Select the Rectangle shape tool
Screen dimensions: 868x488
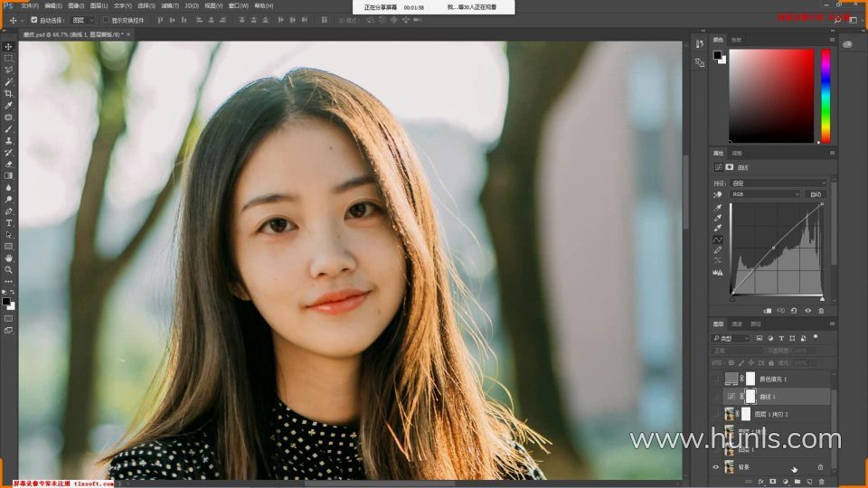tap(8, 246)
